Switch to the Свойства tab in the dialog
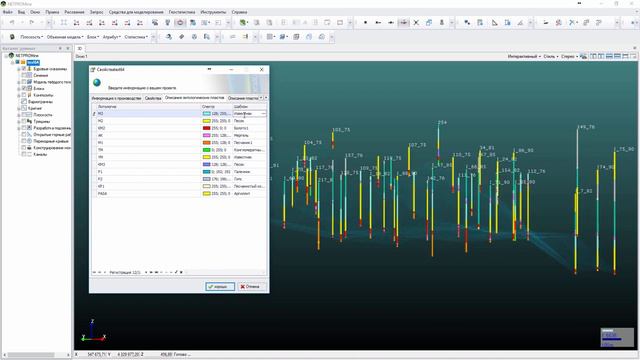 [153, 98]
